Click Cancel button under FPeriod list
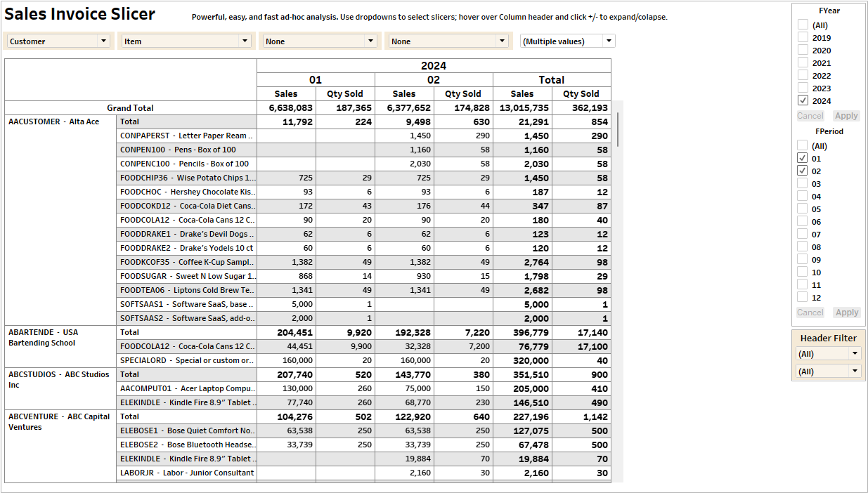The width and height of the screenshot is (868, 493). pos(810,313)
